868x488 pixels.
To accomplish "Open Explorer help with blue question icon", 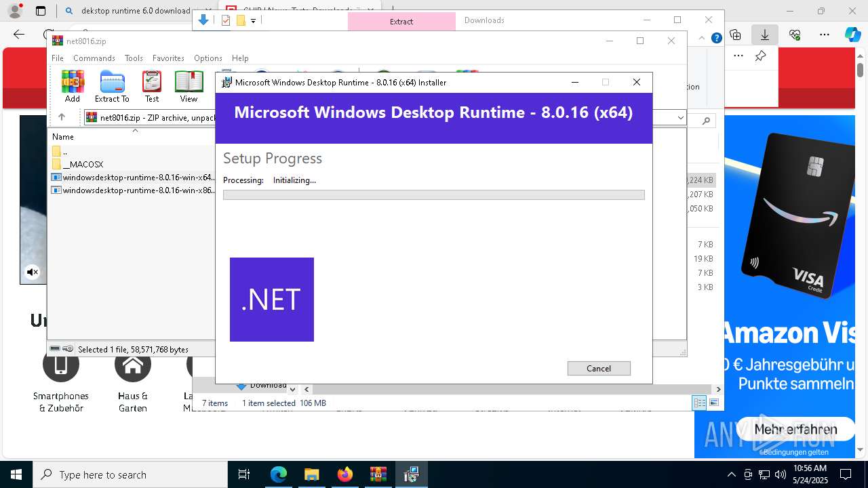I will click(x=716, y=38).
